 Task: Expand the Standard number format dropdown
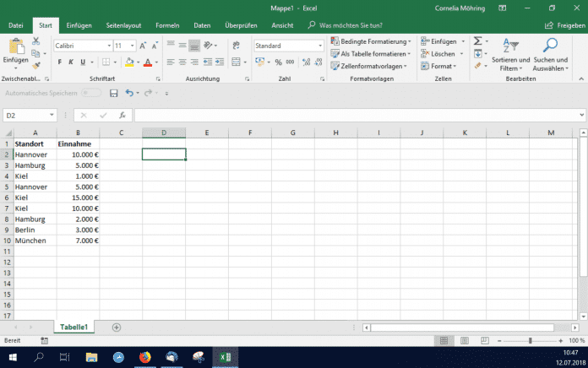coord(319,46)
